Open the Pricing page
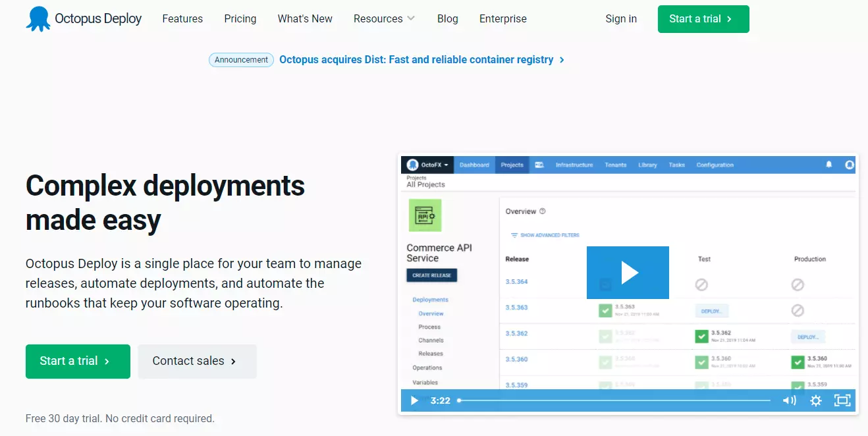The width and height of the screenshot is (868, 436). [240, 19]
